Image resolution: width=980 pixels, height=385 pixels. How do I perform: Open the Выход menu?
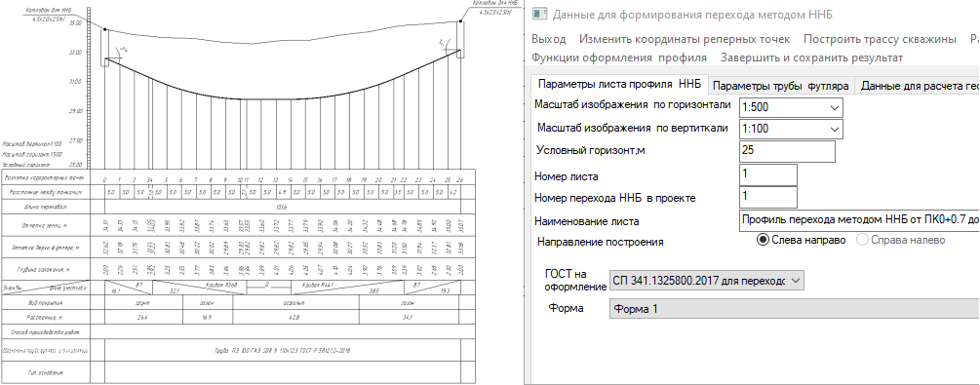[548, 39]
